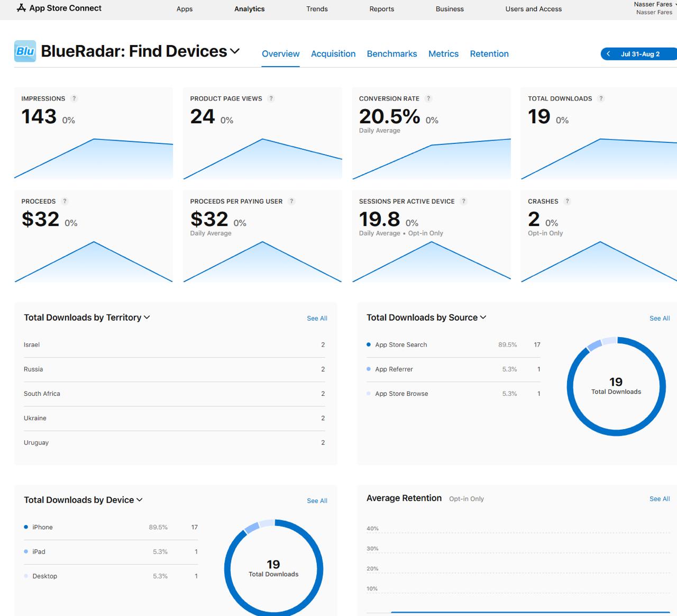The image size is (677, 616).
Task: Click the BlueRadar app icon
Action: pyautogui.click(x=25, y=51)
